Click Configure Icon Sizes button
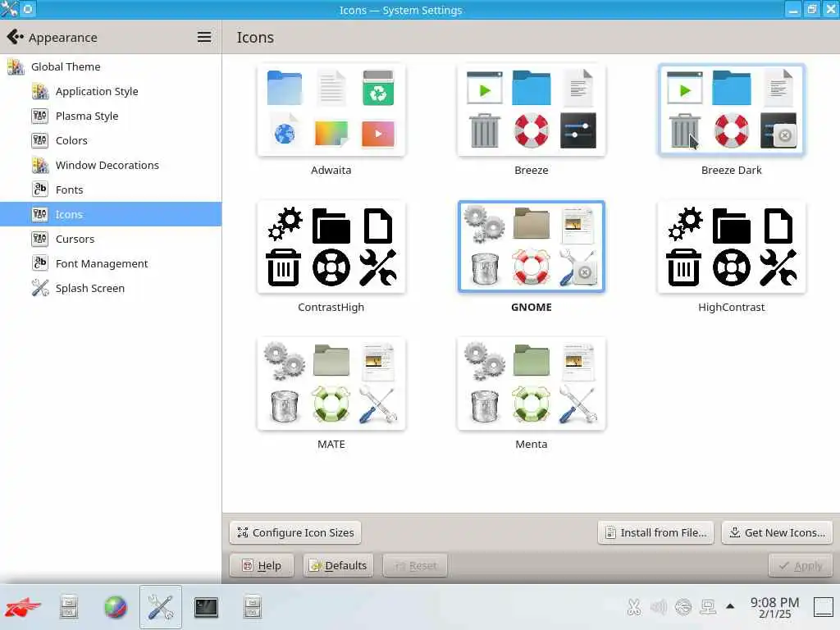Image resolution: width=840 pixels, height=630 pixels. pyautogui.click(x=295, y=532)
